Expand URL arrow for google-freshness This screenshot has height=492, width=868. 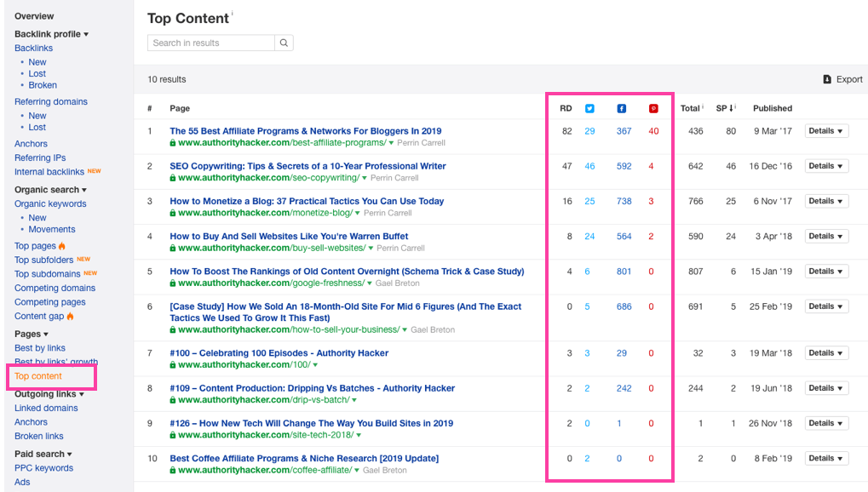(369, 283)
